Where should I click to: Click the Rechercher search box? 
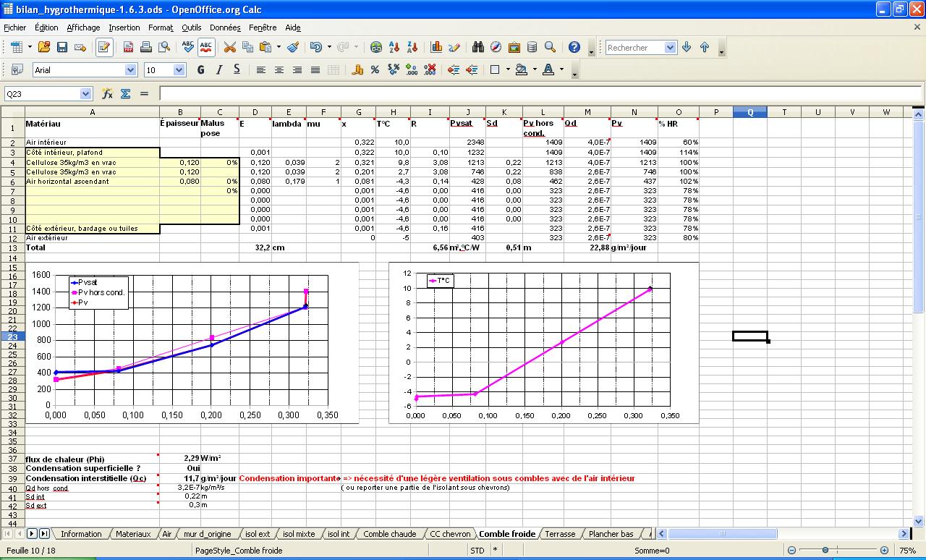(634, 48)
